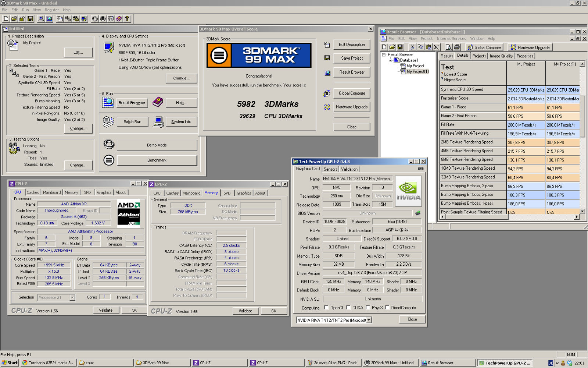Viewport: 588px width, 368px height.
Task: Click Result Browser table scroll-down arrow
Action: [x=582, y=212]
